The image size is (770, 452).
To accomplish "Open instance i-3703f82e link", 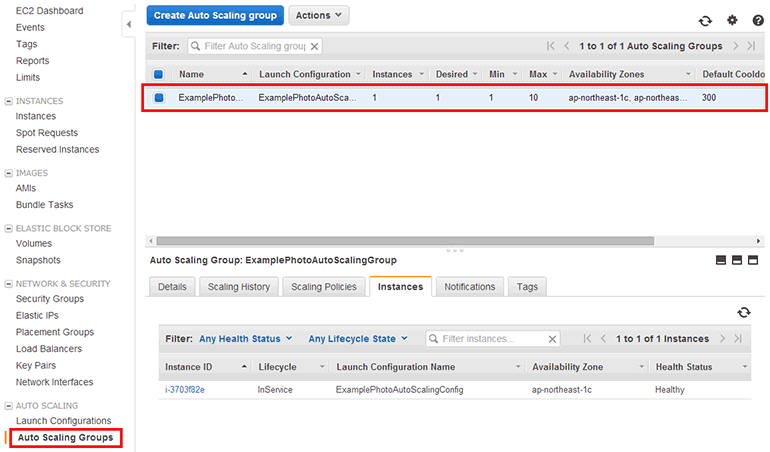I will [185, 389].
